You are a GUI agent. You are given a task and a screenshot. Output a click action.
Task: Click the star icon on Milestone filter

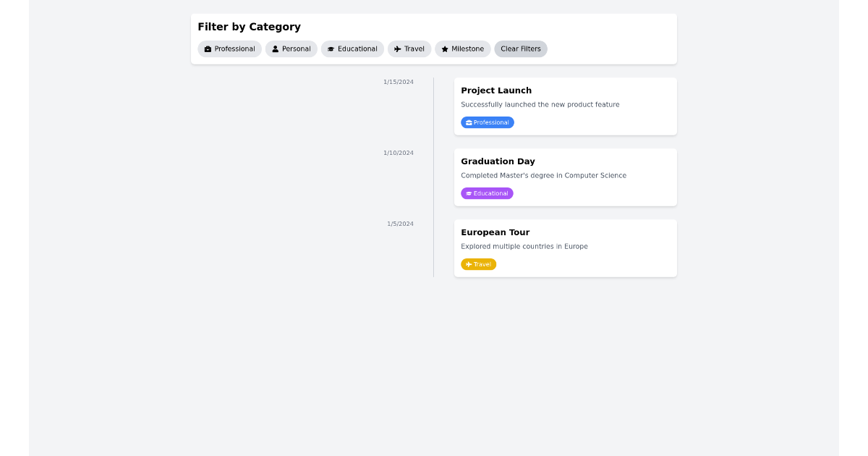point(445,48)
